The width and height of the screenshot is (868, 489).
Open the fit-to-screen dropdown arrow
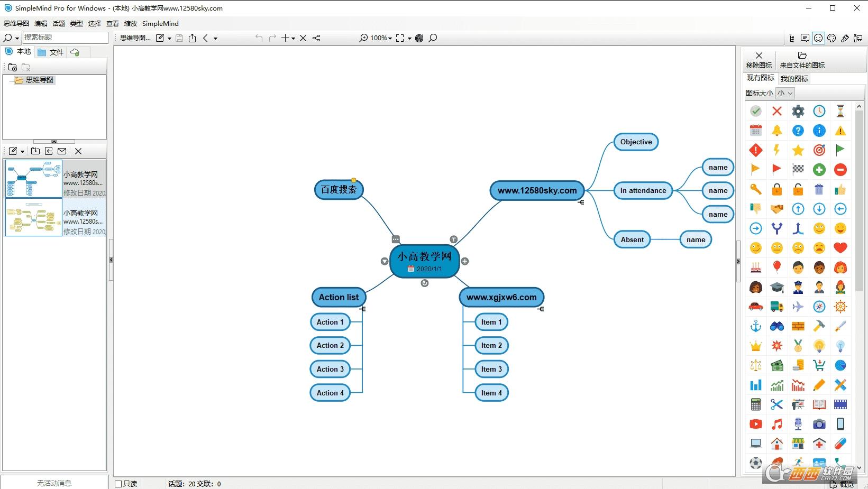[409, 38]
